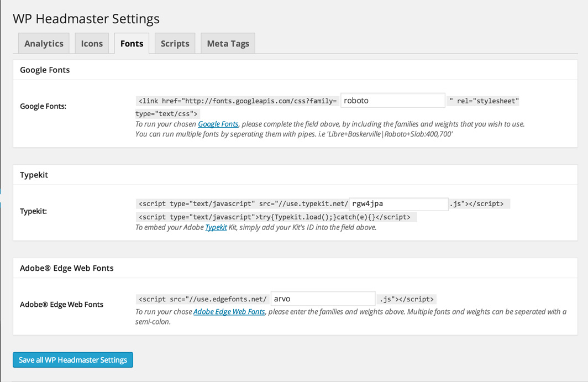Click the Edge Web Fonts field containing arvo
The image size is (588, 382).
323,299
